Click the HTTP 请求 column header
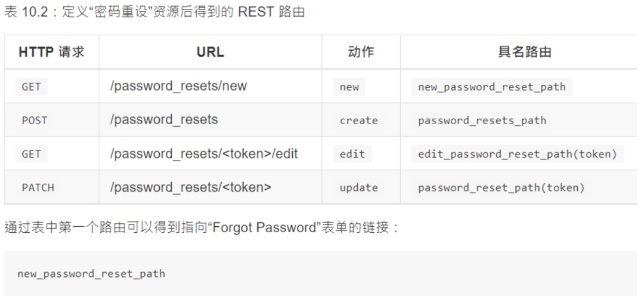644x299 pixels. 51,52
